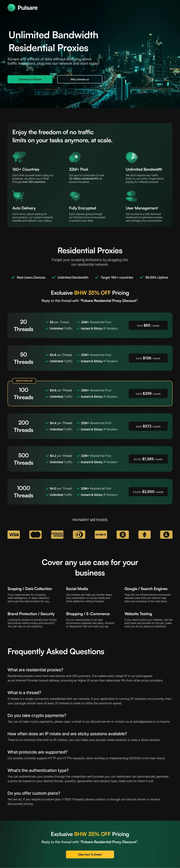Open the Why choose us button

pos(80,79)
